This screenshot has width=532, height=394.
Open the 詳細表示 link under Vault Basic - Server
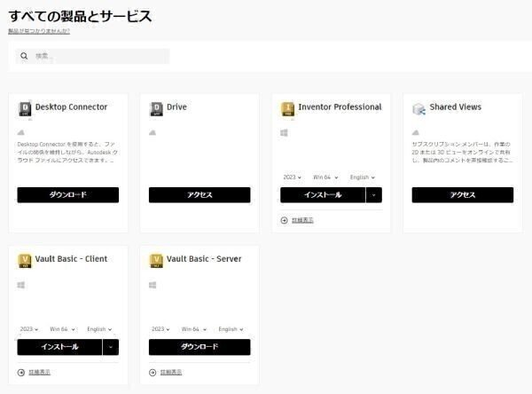[x=171, y=373]
